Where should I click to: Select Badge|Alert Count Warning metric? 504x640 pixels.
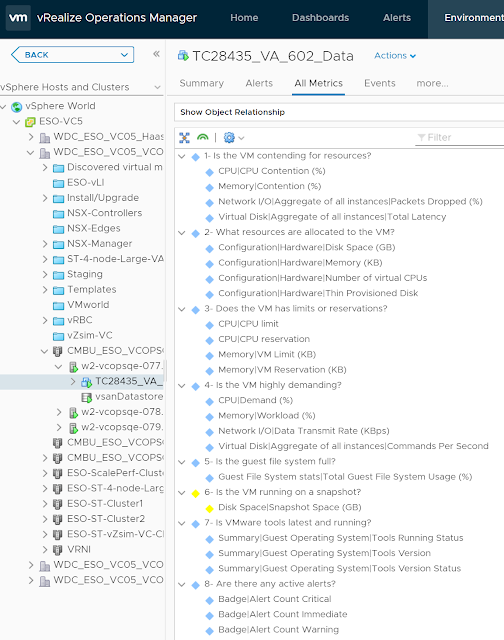(x=278, y=630)
